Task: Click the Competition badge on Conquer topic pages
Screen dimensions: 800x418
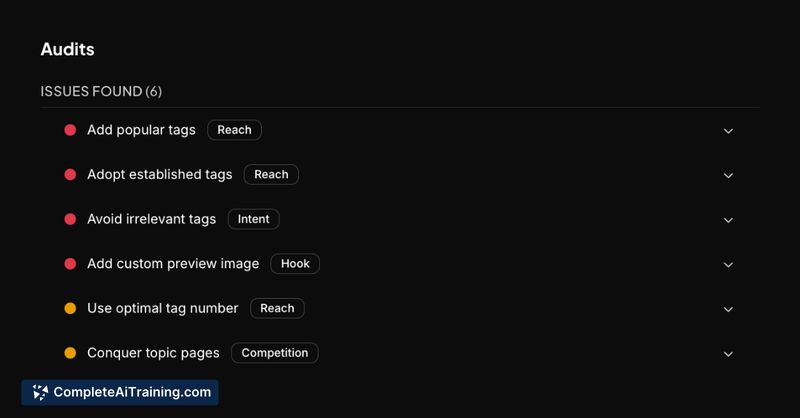Action: click(274, 353)
